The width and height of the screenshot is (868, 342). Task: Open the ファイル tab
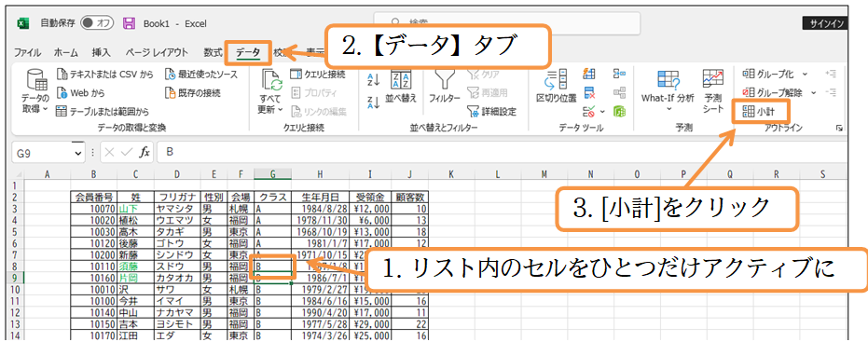pyautogui.click(x=27, y=52)
